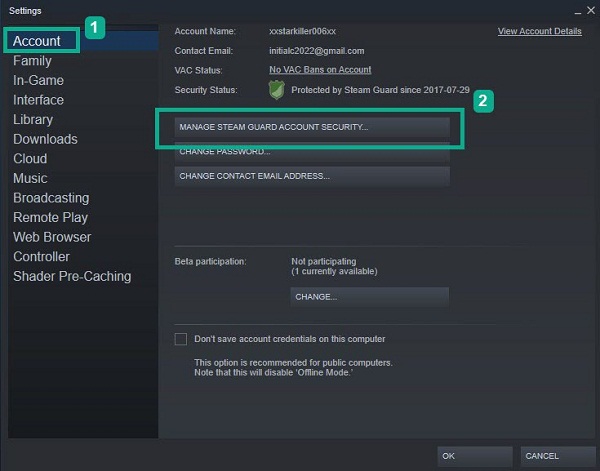Click the Change Password button
Viewport: 600px width, 471px height.
coord(312,152)
